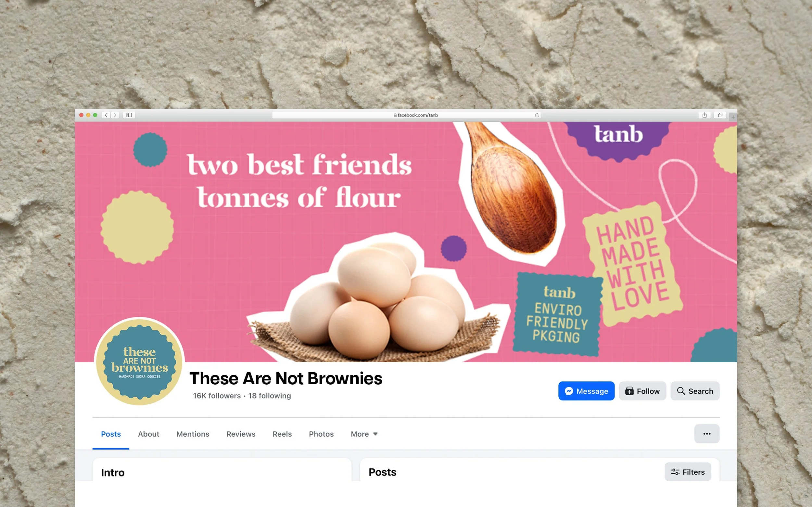The width and height of the screenshot is (812, 507).
Task: Open the Safari share icon
Action: (704, 115)
